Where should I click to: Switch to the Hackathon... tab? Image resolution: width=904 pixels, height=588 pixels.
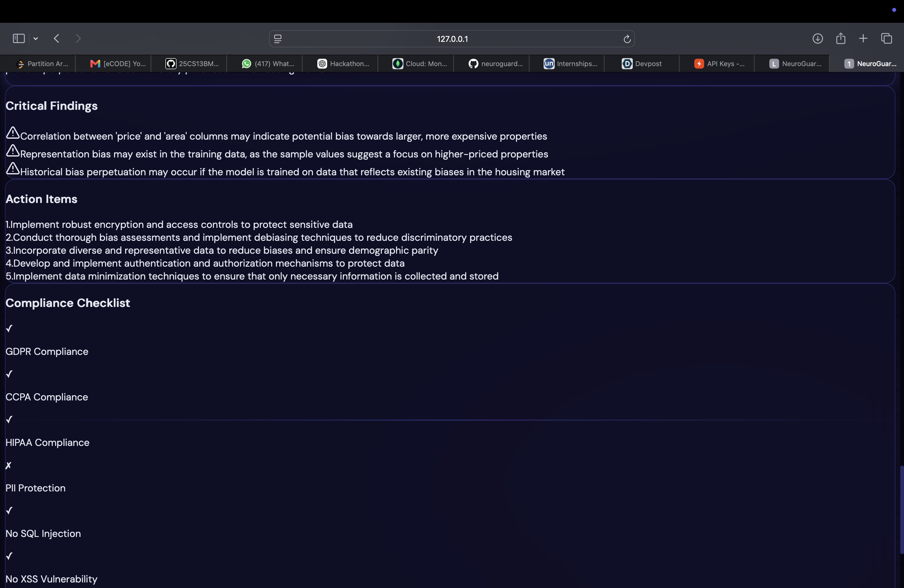[x=340, y=64]
